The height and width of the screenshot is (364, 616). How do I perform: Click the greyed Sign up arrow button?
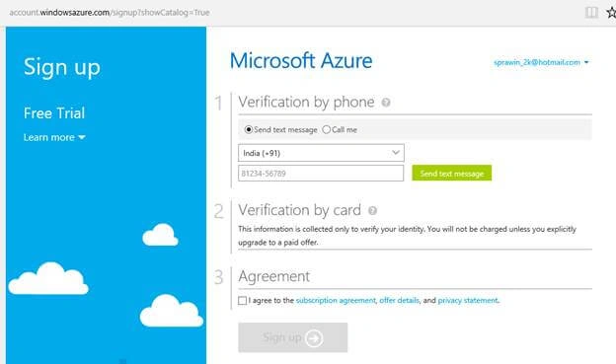tap(292, 337)
